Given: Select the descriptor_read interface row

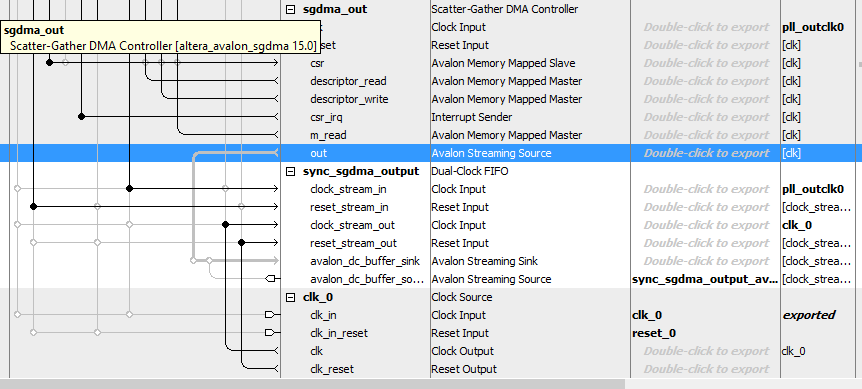Looking at the screenshot, I should [x=348, y=81].
